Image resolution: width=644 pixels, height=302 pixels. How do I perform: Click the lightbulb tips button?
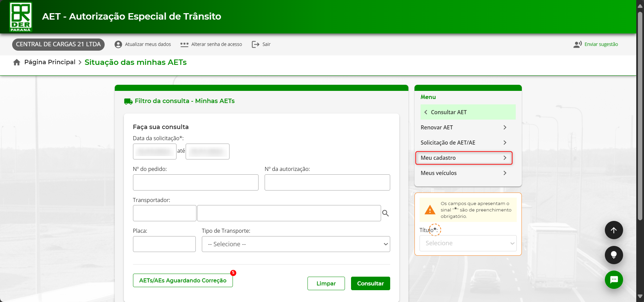[614, 255]
